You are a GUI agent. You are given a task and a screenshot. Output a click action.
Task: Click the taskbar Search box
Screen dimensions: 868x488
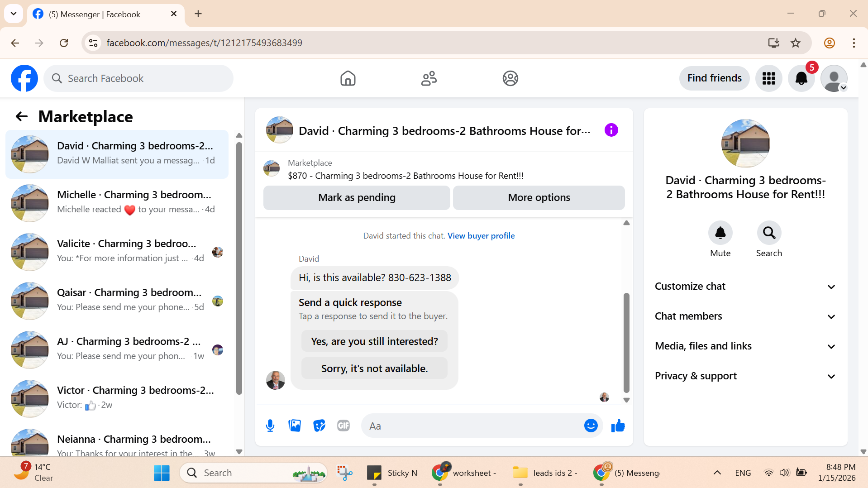pyautogui.click(x=253, y=473)
